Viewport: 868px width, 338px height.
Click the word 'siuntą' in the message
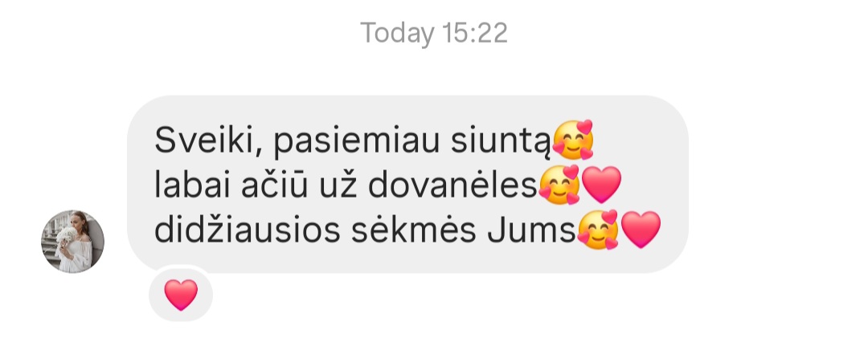tap(501, 141)
